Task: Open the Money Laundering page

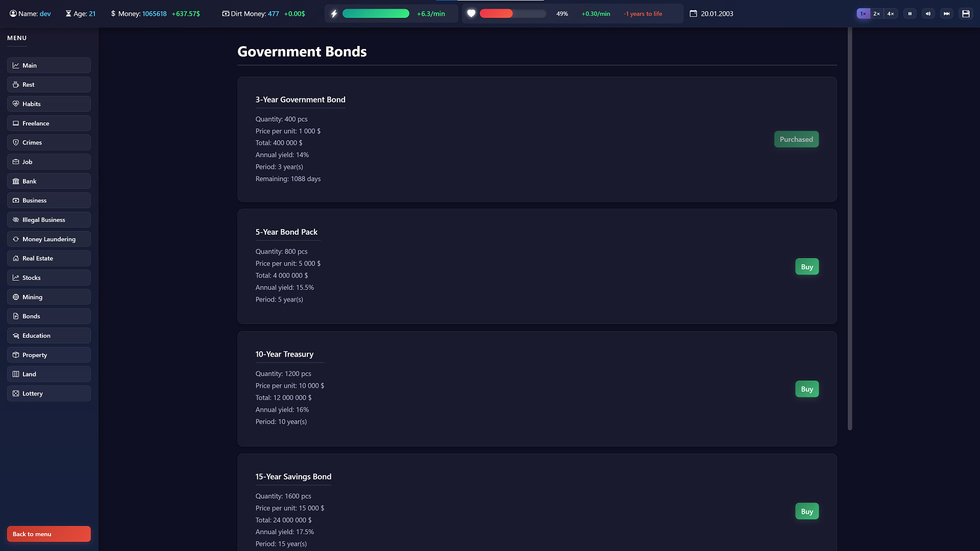Action: point(49,239)
